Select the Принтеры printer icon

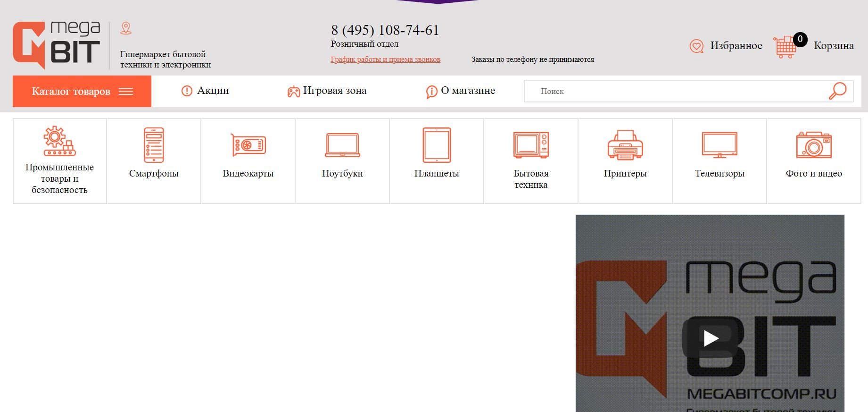coord(625,145)
